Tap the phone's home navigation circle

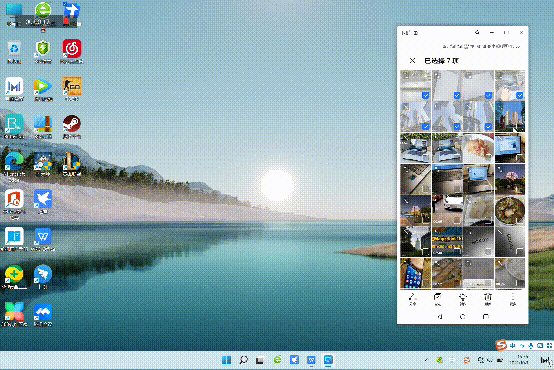point(462,317)
